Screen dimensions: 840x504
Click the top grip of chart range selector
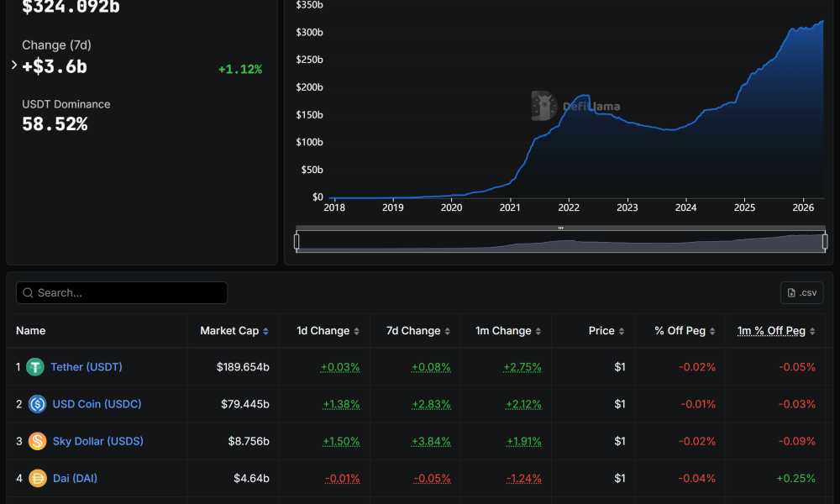561,228
